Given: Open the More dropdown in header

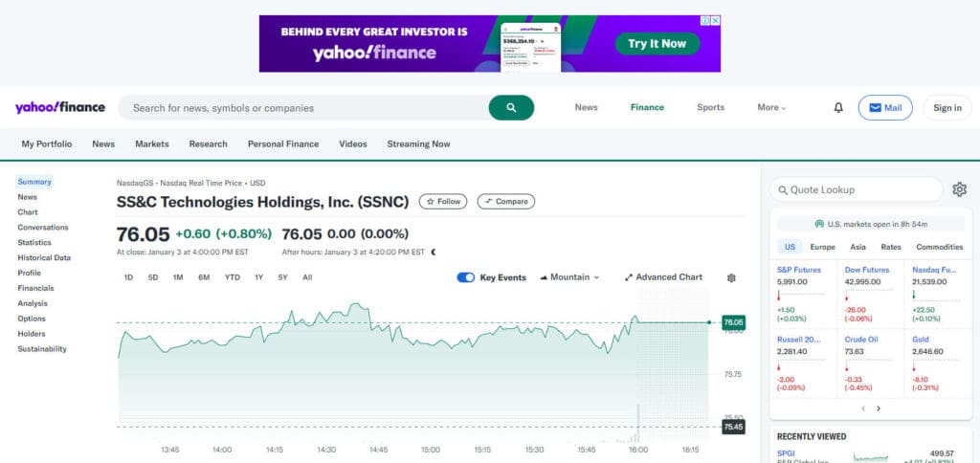Looking at the screenshot, I should [771, 107].
